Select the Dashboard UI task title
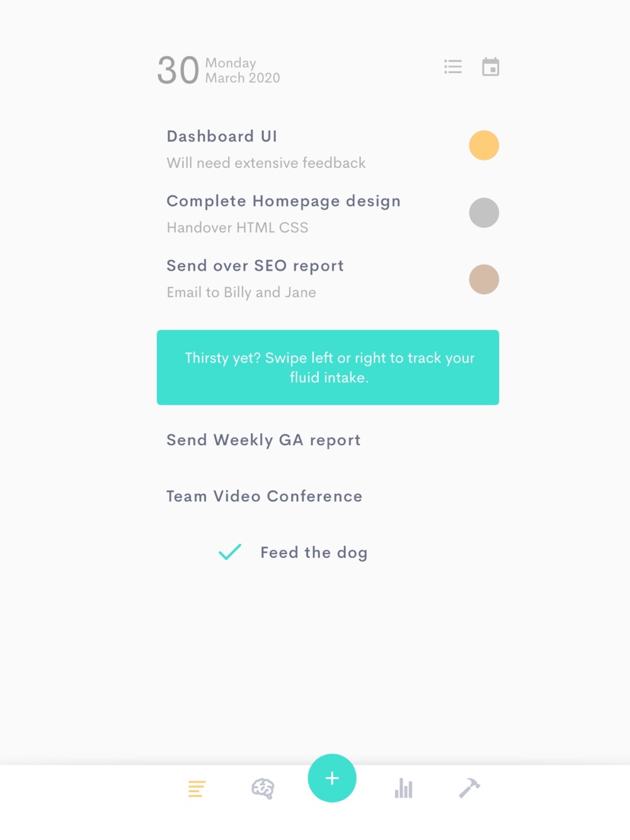 coord(222,137)
